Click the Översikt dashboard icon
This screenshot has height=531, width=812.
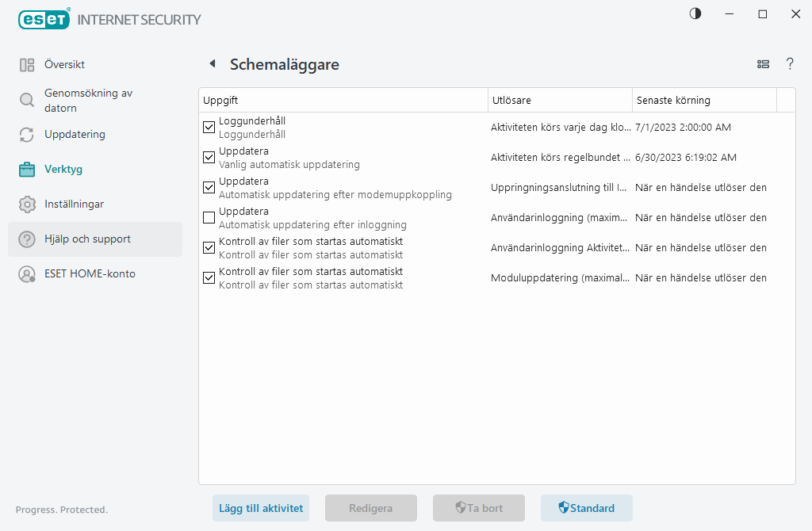[x=27, y=65]
